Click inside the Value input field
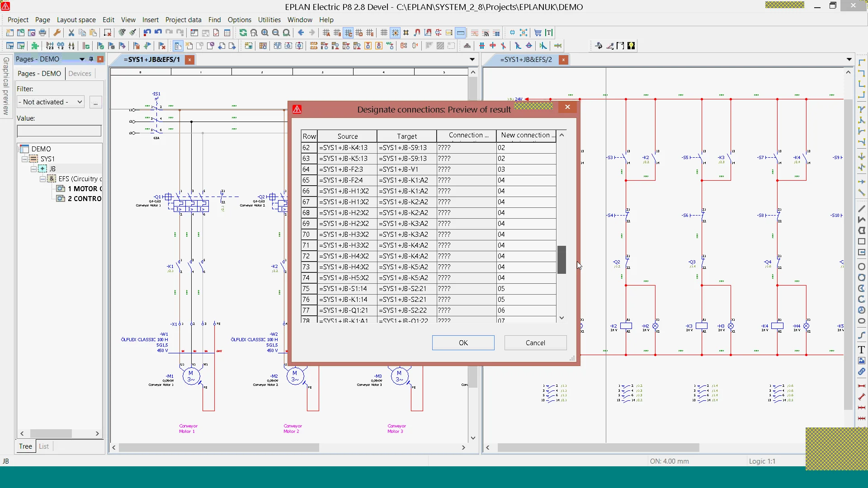The image size is (868, 488). 59,131
